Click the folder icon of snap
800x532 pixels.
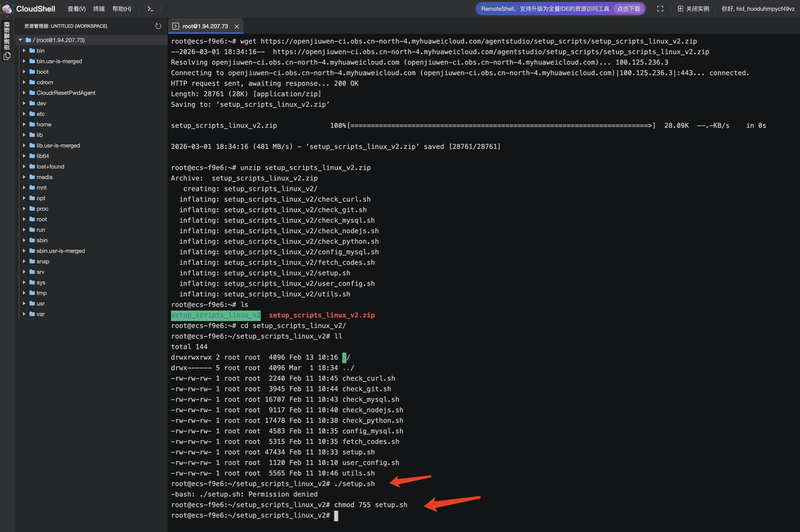32,261
